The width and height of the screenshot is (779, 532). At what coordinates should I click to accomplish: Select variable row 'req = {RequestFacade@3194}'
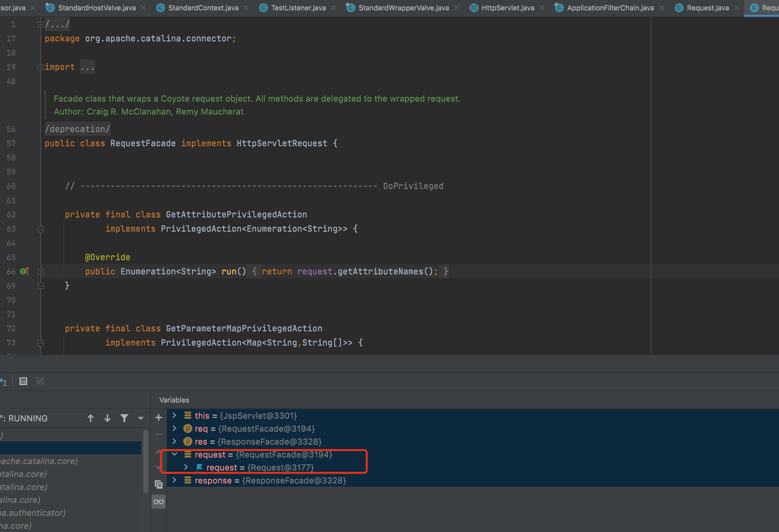(473, 429)
